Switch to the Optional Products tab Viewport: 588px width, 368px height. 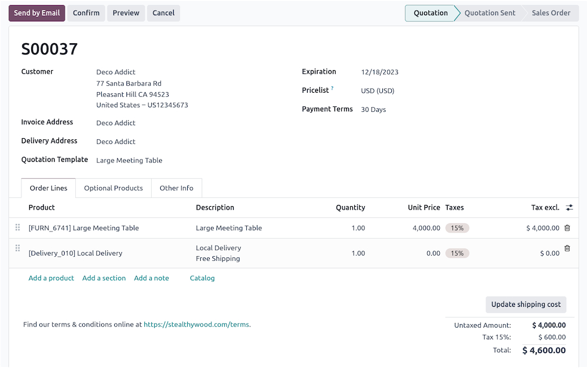point(113,188)
